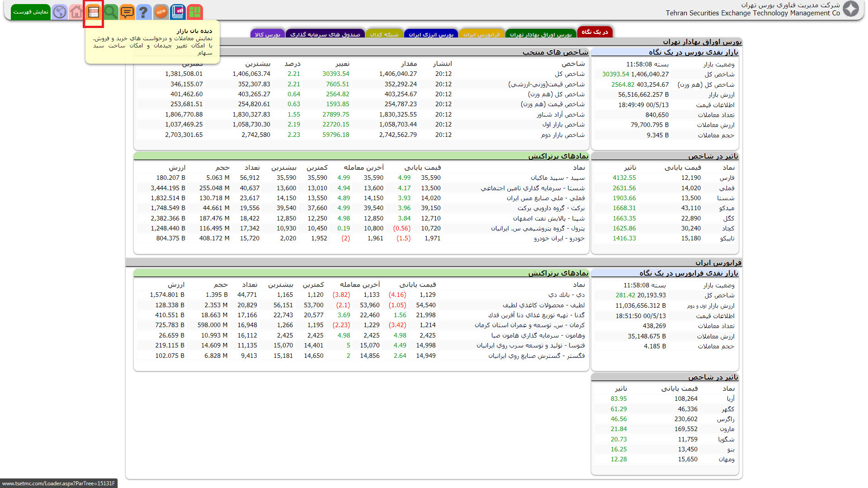Click the globe language icon
This screenshot has width=868, height=488.
pyautogui.click(x=60, y=12)
